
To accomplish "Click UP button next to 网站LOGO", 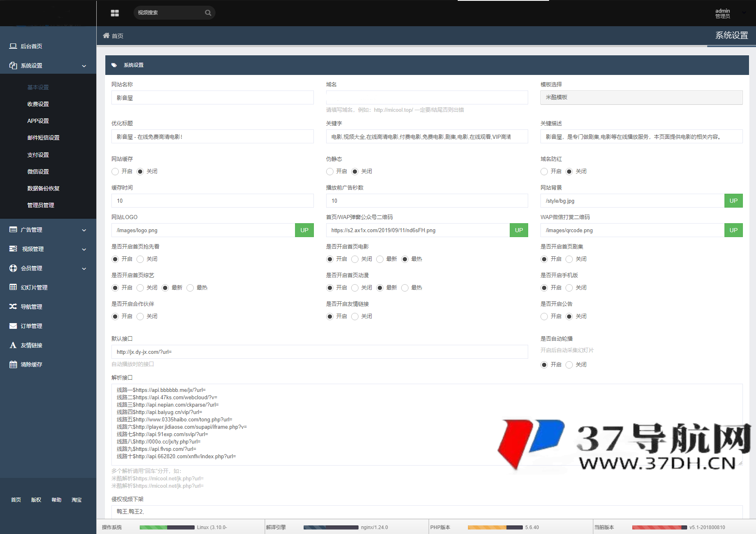I will [304, 230].
